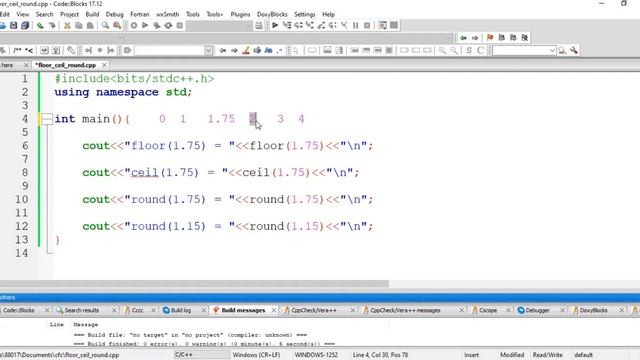Switch to the Build log tab

181,310
